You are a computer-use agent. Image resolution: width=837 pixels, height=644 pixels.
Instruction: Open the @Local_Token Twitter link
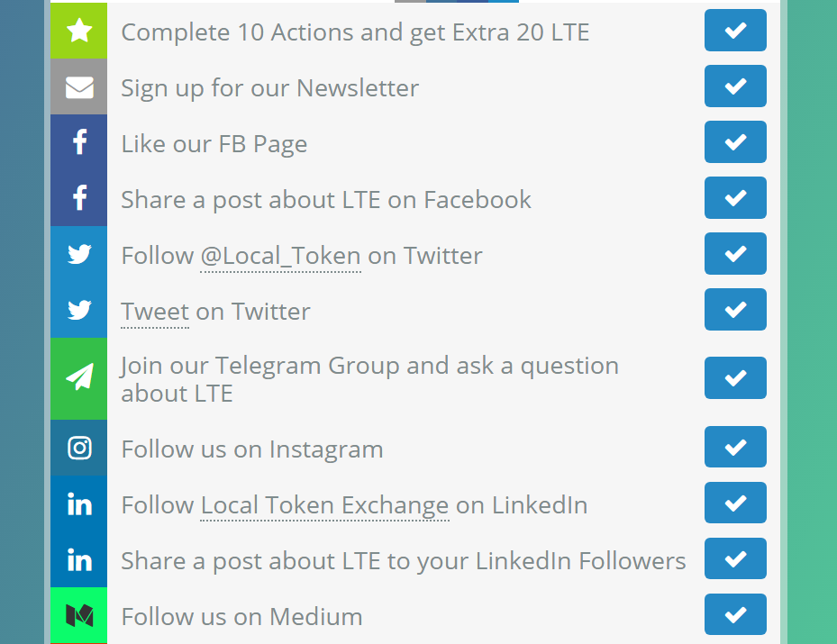[x=280, y=256]
